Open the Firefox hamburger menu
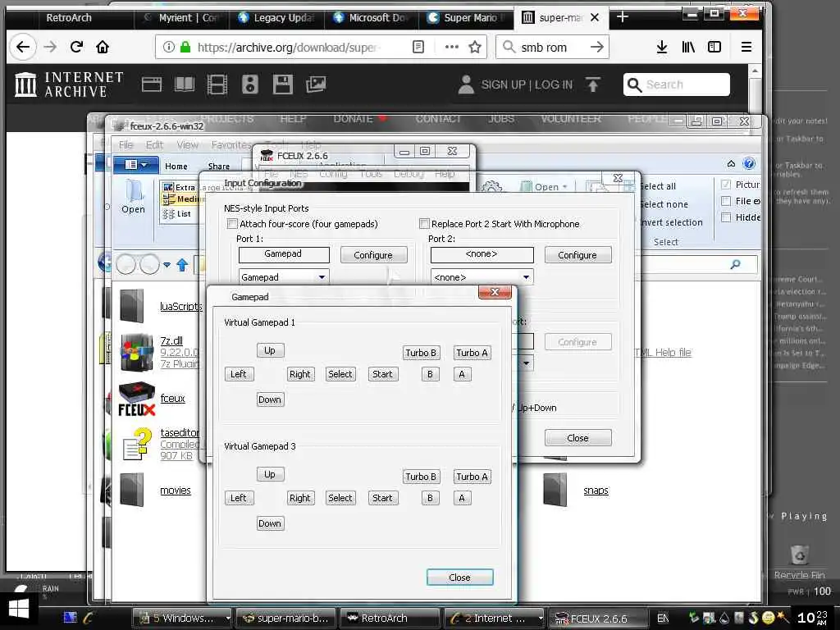The width and height of the screenshot is (840, 630). (x=746, y=47)
